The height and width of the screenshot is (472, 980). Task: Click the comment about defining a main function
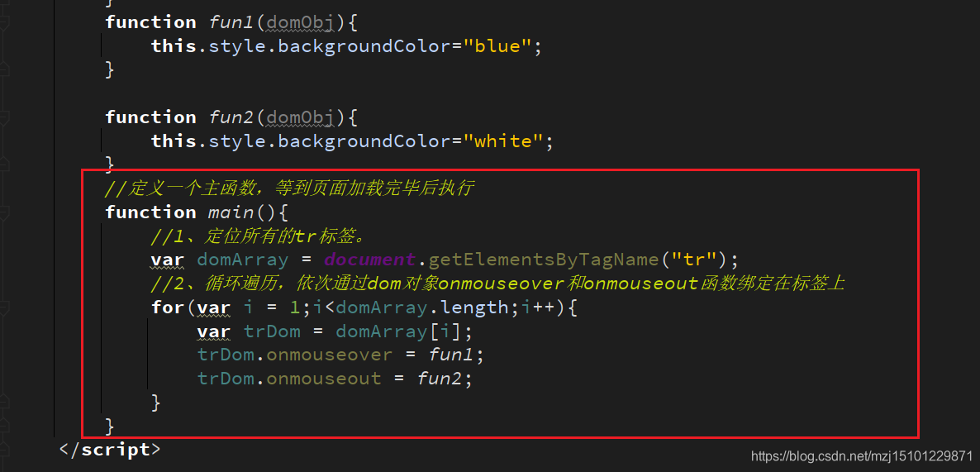click(289, 188)
